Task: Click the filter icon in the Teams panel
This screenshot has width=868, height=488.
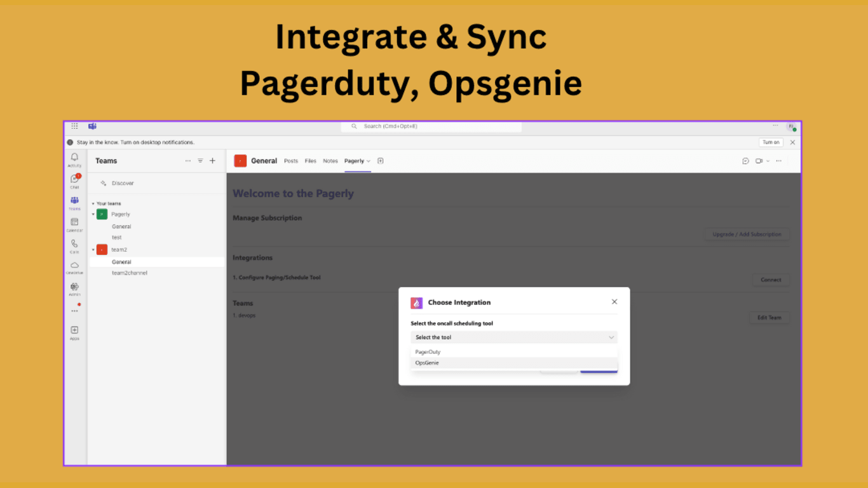Action: (x=200, y=161)
